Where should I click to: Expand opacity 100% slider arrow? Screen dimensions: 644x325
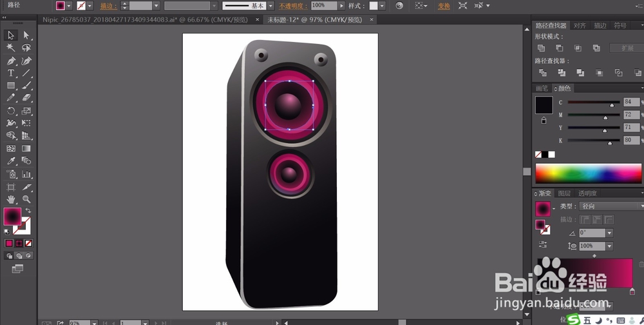[341, 6]
